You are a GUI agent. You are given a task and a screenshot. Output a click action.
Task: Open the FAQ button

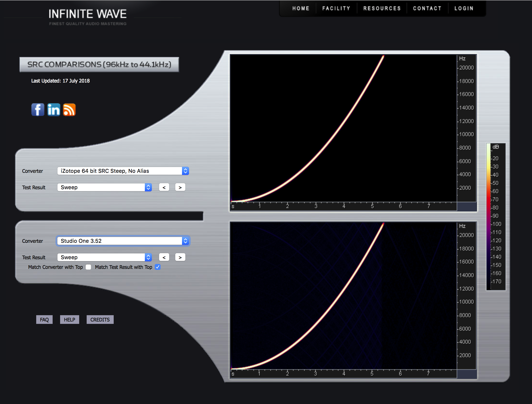click(44, 320)
